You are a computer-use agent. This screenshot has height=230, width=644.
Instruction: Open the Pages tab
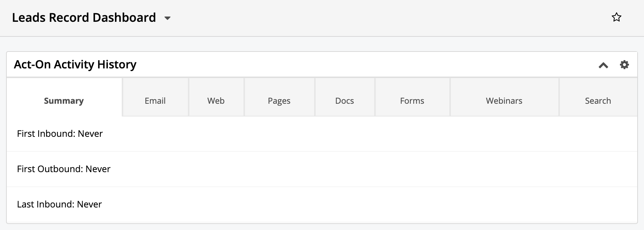[279, 101]
